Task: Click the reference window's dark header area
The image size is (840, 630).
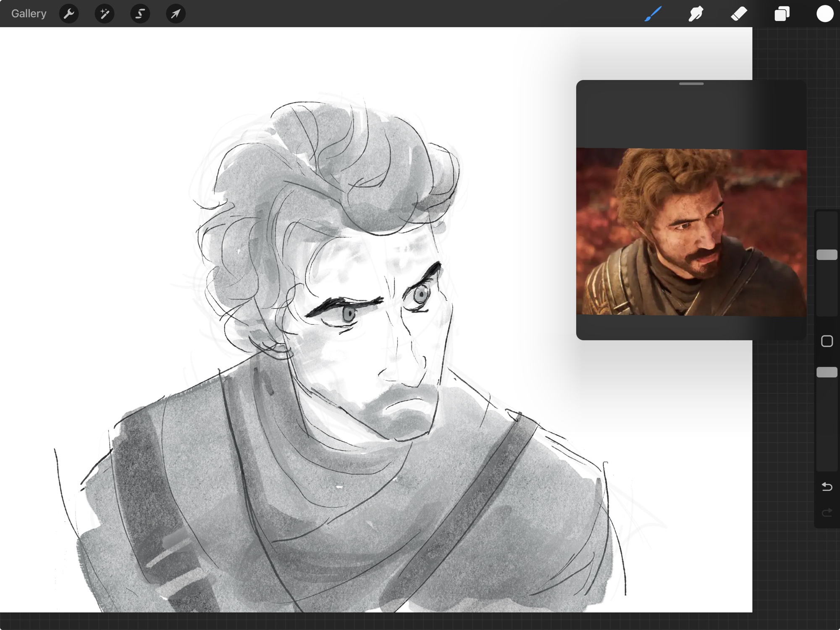Action: coord(691,116)
